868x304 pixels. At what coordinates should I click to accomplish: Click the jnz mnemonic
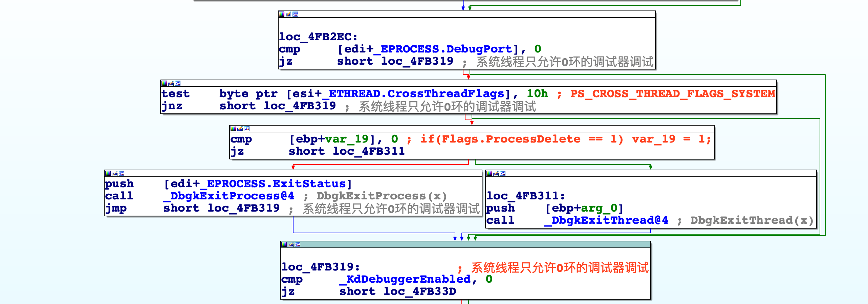172,106
